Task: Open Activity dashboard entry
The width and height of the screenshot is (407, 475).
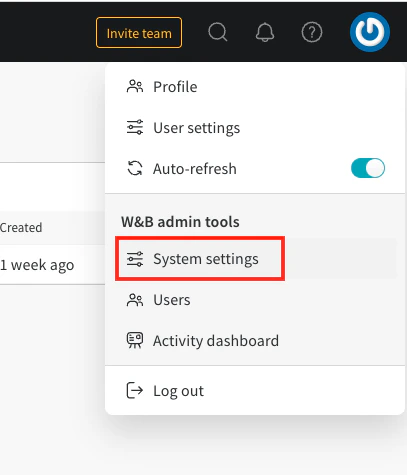Action: [255, 341]
